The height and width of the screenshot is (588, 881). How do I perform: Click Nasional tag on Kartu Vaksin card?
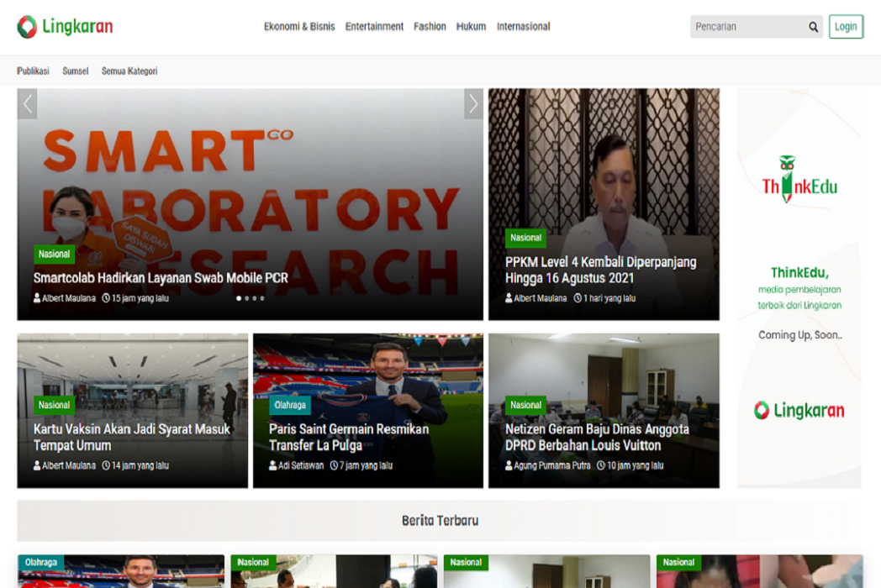point(54,405)
